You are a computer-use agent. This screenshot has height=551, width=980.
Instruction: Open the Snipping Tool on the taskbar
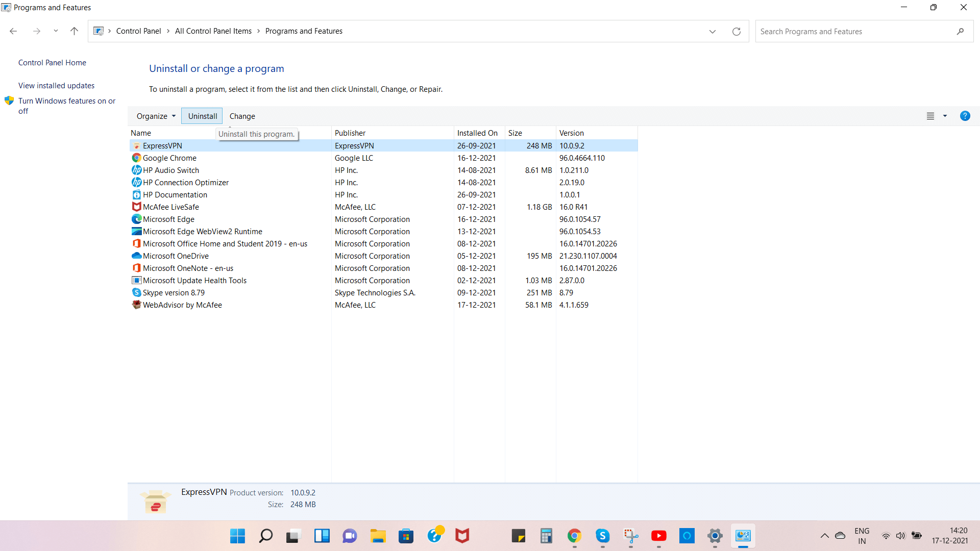pyautogui.click(x=631, y=536)
